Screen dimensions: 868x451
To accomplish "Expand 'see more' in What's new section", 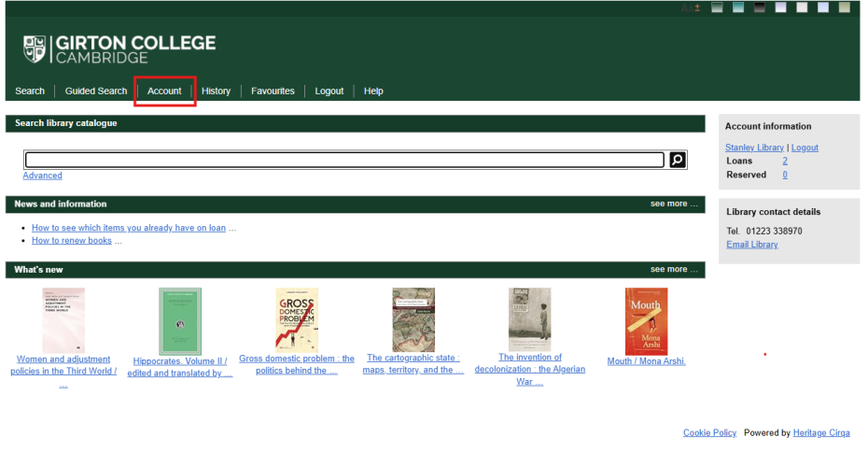I will (x=673, y=269).
